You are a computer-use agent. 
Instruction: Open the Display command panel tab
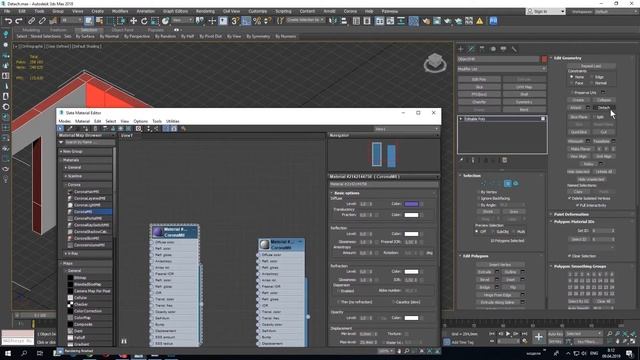(503, 49)
